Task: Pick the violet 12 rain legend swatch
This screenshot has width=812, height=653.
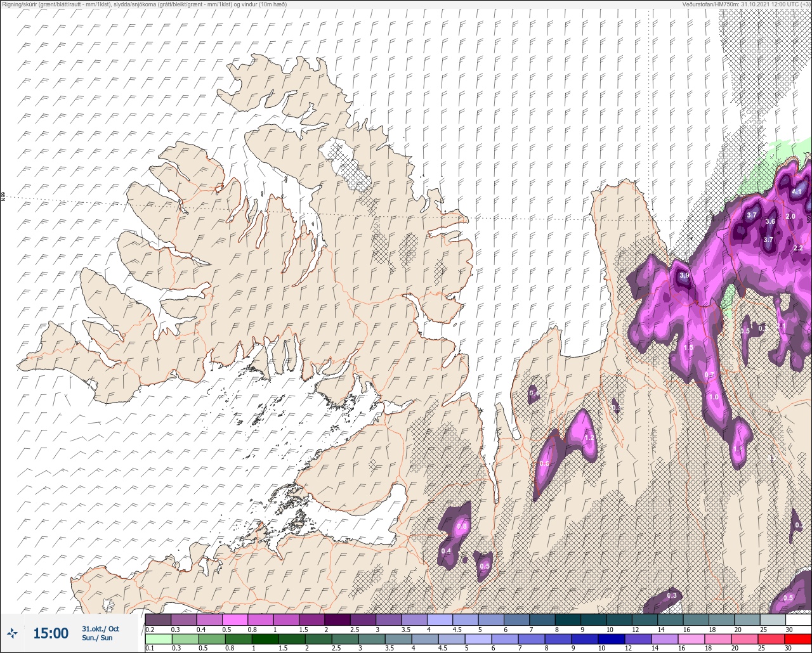Action: 638,638
